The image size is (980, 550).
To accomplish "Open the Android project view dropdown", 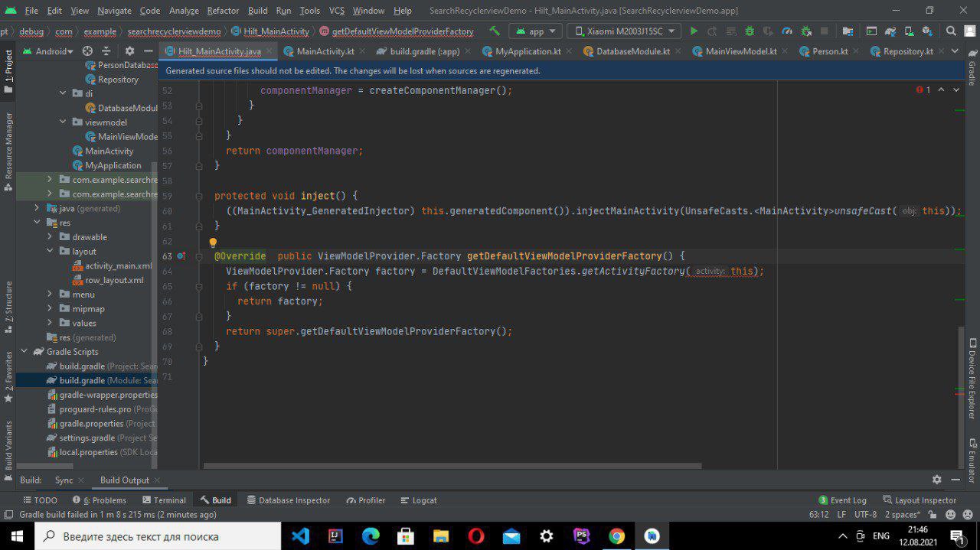I will point(48,51).
